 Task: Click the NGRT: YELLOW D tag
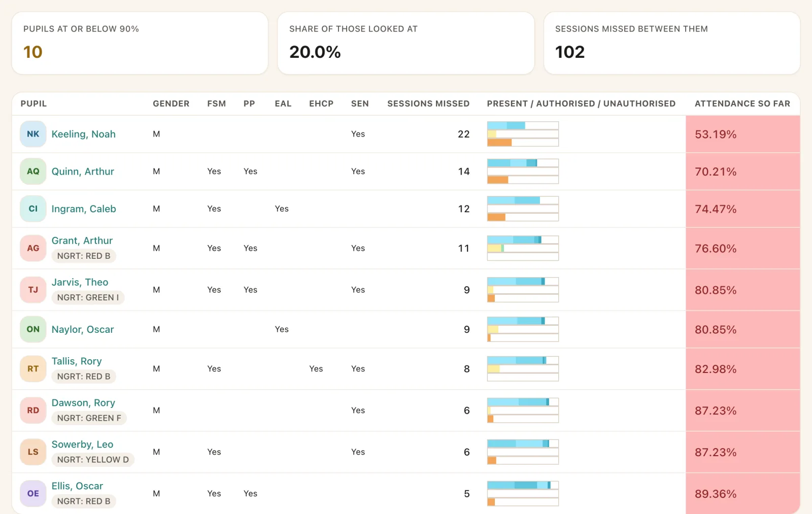[x=93, y=460]
